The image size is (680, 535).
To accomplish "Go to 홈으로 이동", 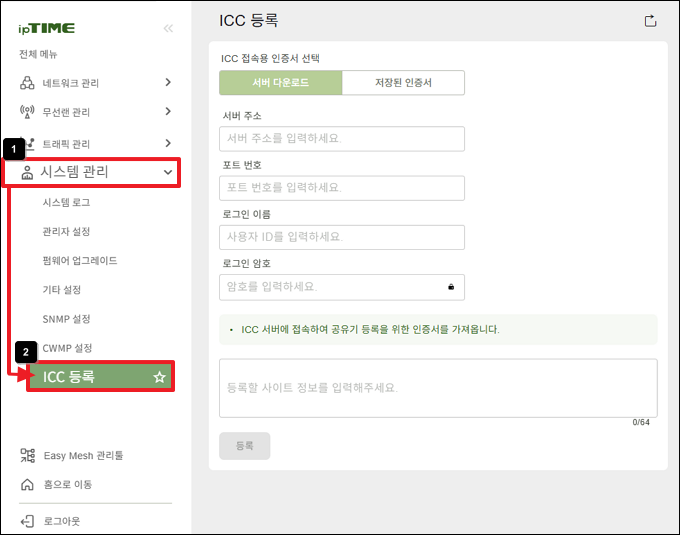I will (68, 484).
